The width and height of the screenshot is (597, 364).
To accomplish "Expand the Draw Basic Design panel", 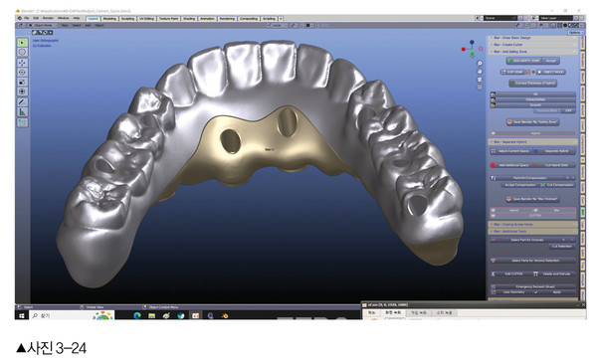I will [532, 38].
